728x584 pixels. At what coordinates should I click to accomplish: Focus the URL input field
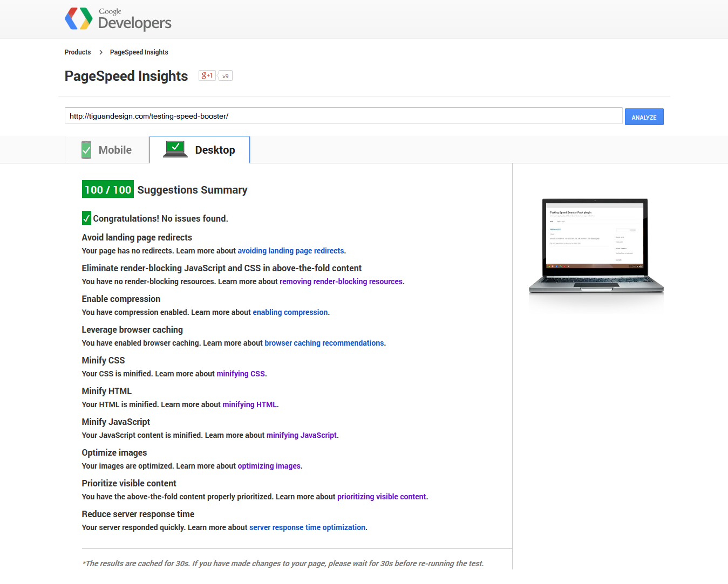pos(344,116)
